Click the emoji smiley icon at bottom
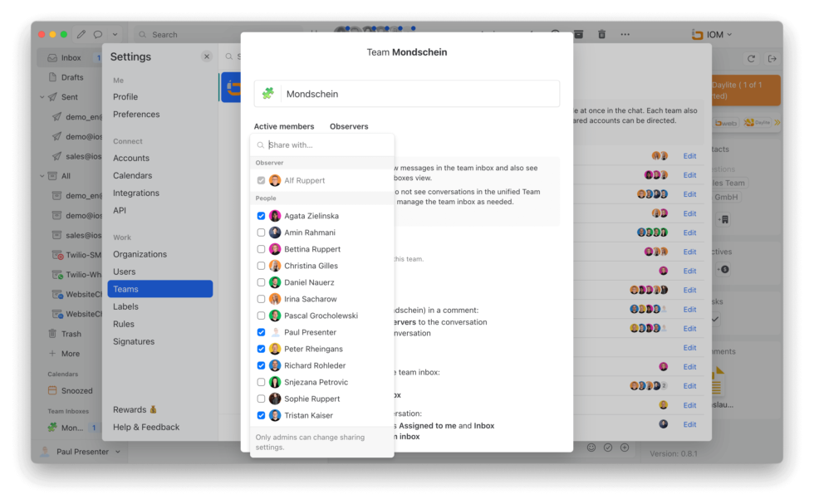814x504 pixels. (x=591, y=447)
